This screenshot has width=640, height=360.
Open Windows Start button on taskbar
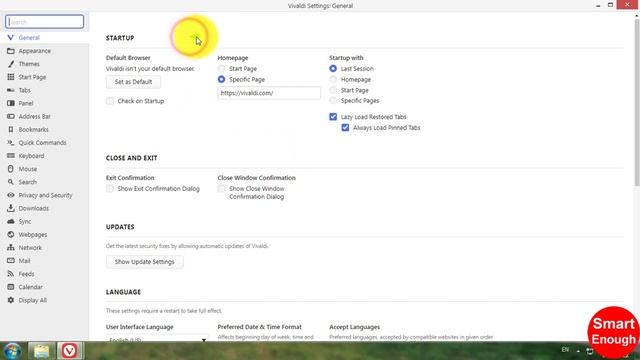(12, 351)
